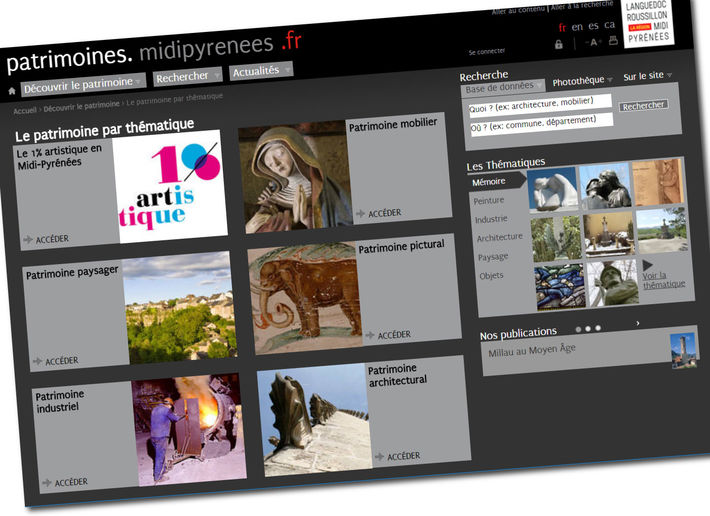The image size is (710, 516).
Task: Click Voir la thématique link
Action: pos(663,280)
